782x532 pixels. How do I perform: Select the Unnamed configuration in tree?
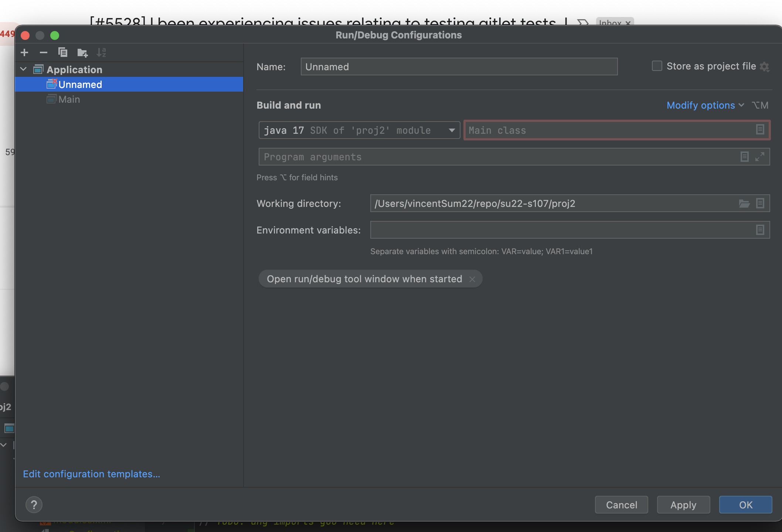click(x=80, y=85)
